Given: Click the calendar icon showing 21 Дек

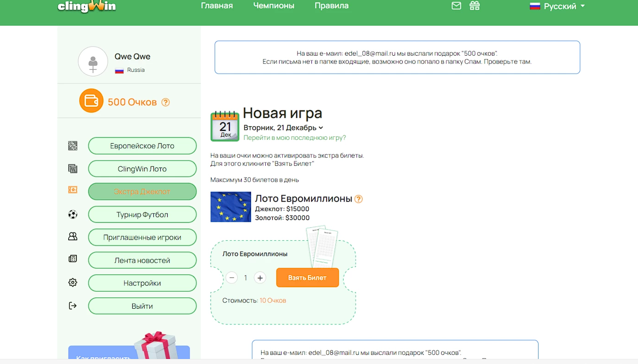Looking at the screenshot, I should pyautogui.click(x=225, y=126).
